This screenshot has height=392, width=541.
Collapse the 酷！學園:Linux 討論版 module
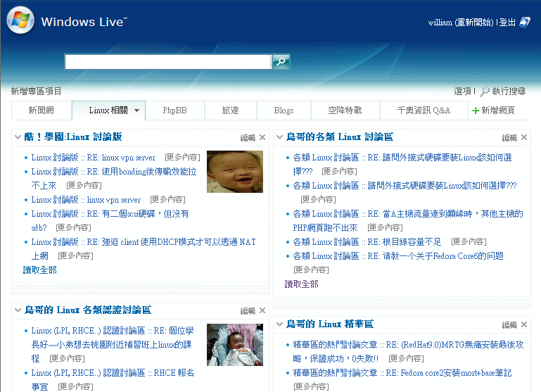18,137
